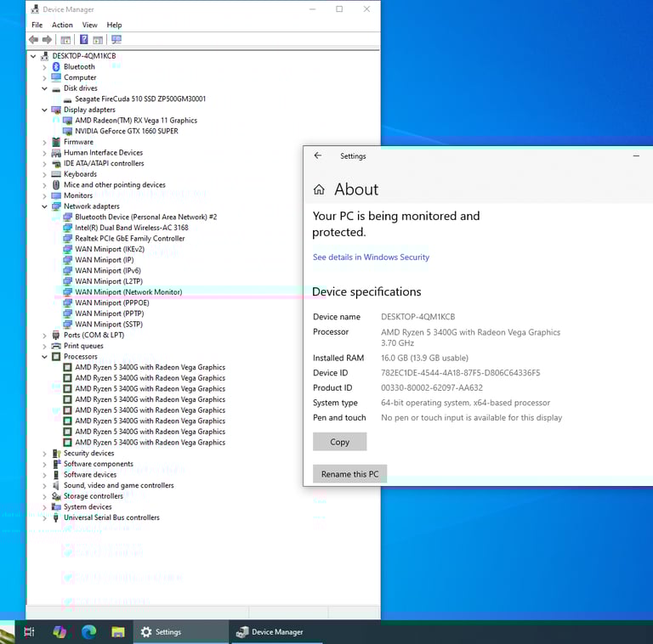Collapse the Network adapters category

[x=44, y=206]
